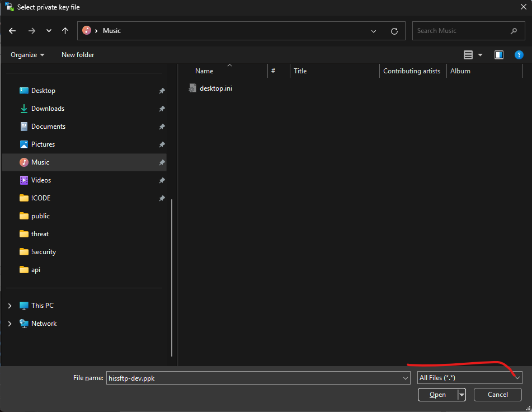532x412 pixels.
Task: Cancel the file selection dialog
Action: (497, 395)
